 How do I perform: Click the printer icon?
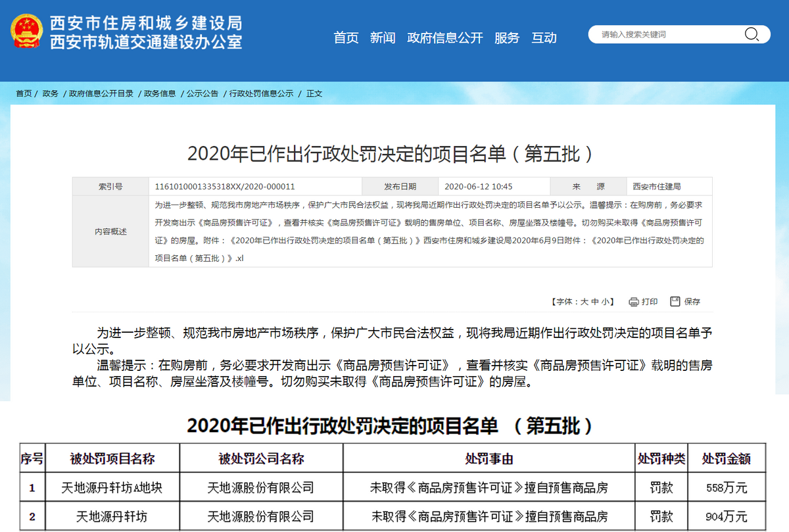[x=634, y=302]
